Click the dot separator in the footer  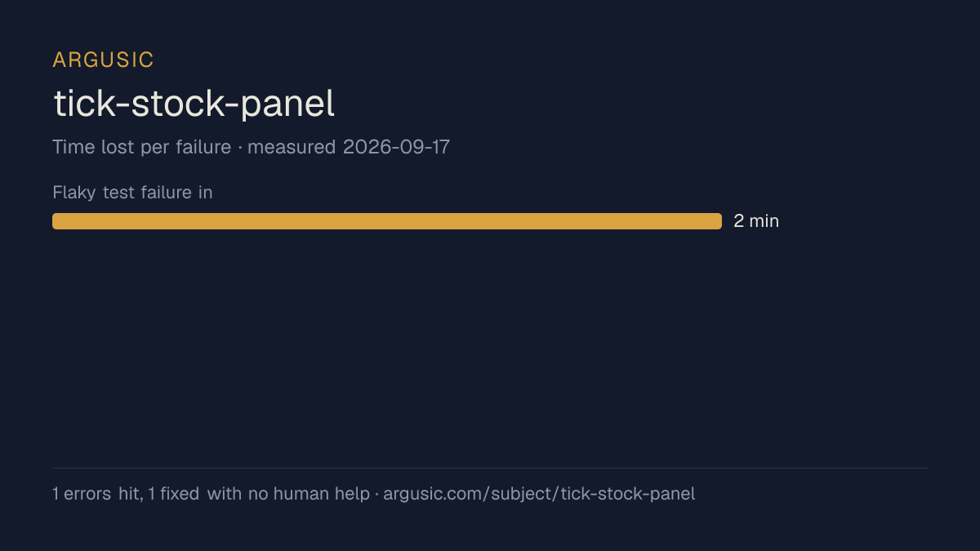(x=376, y=495)
